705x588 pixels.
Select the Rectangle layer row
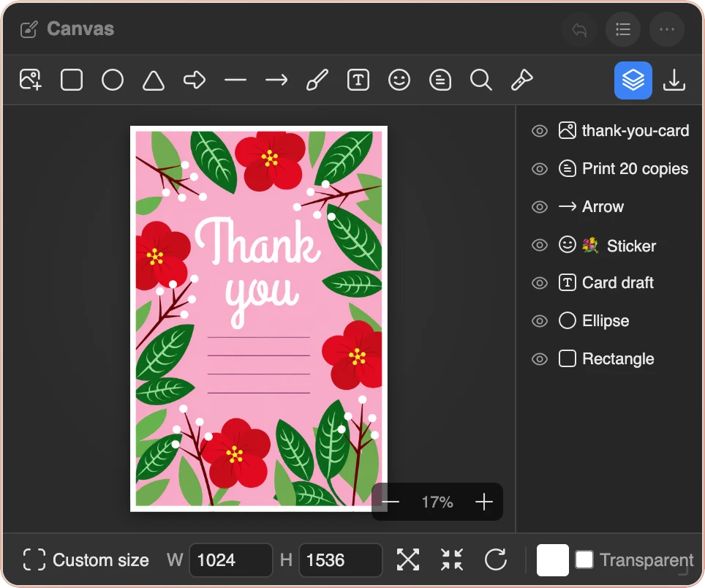[610, 359]
